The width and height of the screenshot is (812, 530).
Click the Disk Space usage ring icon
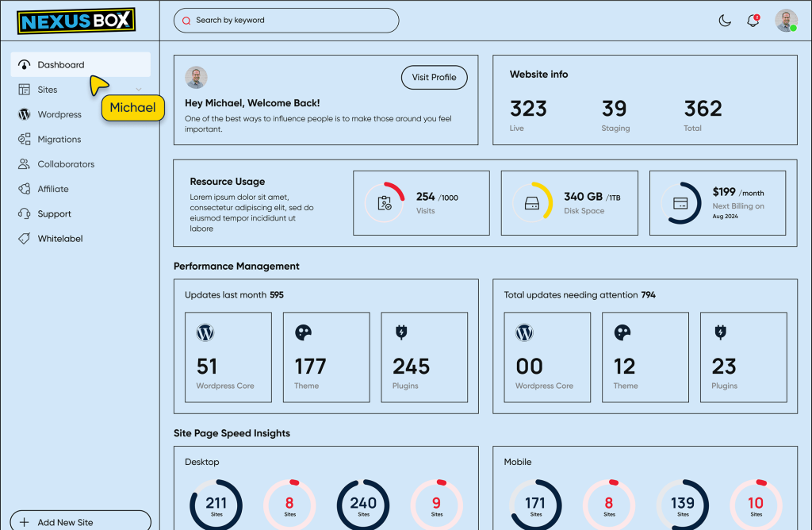[533, 203]
